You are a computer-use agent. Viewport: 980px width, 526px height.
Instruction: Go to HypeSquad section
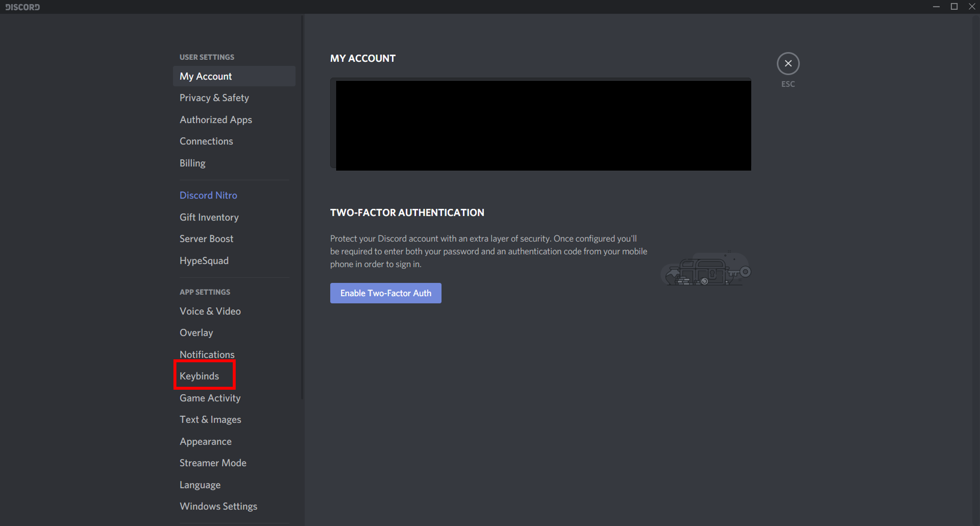pos(234,260)
